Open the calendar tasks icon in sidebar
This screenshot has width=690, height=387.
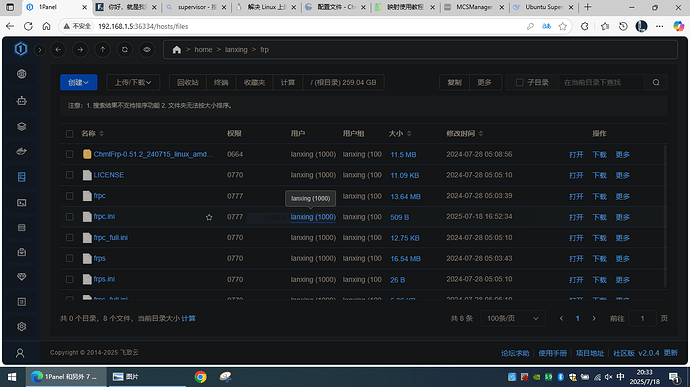coord(22,228)
